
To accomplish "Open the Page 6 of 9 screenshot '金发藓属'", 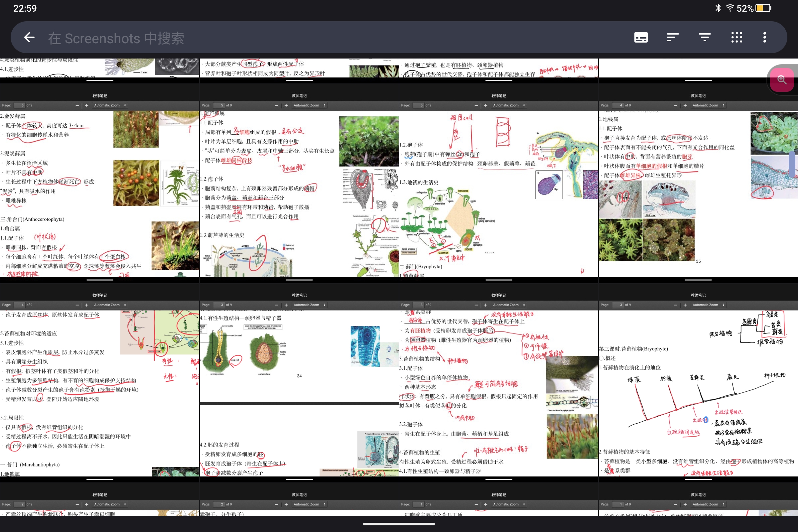I will [100, 184].
